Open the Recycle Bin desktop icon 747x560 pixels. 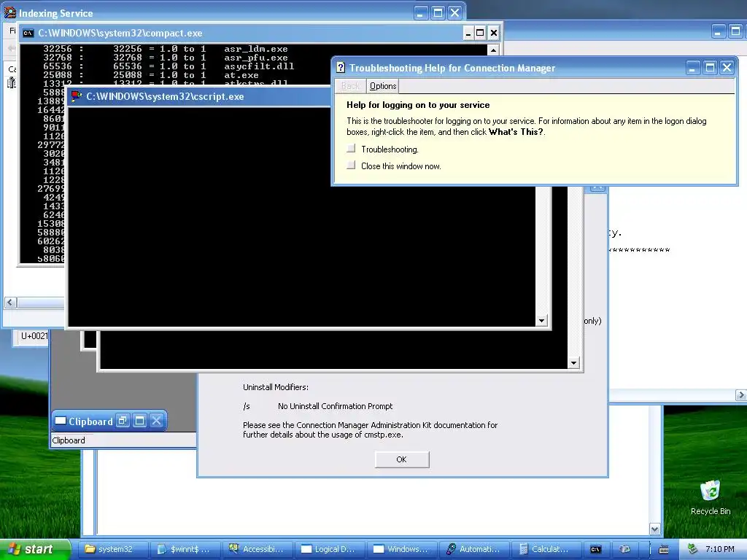point(710,497)
